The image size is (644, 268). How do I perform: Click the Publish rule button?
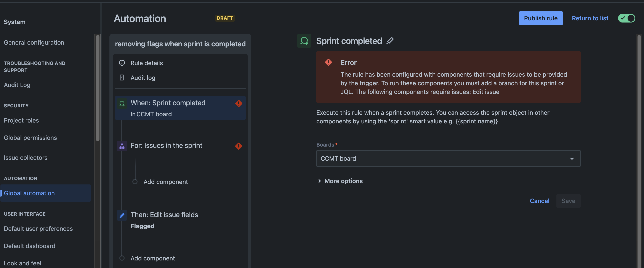[541, 18]
